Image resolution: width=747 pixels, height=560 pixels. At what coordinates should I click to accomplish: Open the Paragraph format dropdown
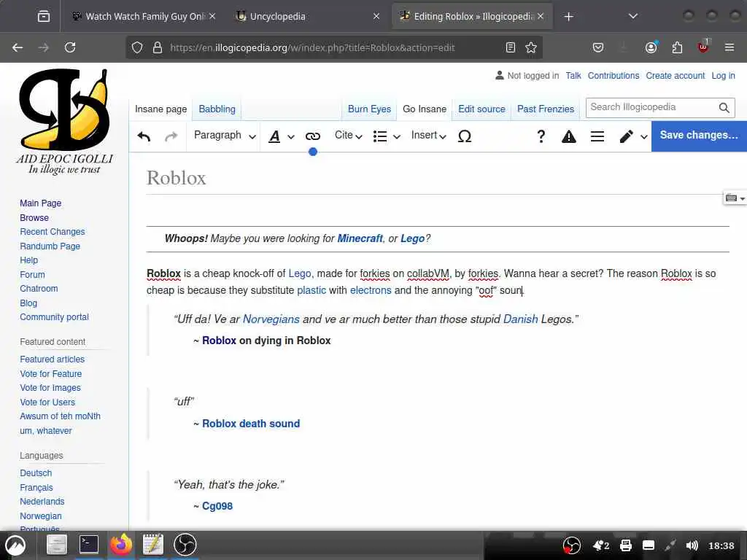point(225,136)
